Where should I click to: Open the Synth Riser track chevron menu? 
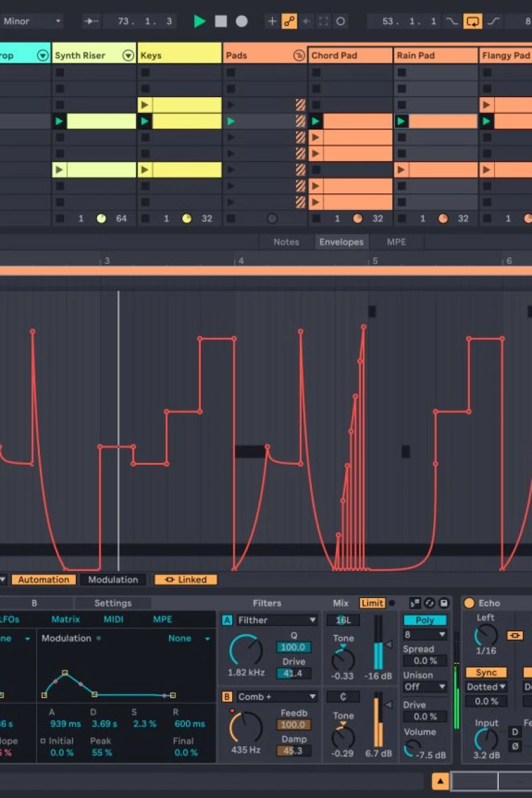[x=128, y=55]
